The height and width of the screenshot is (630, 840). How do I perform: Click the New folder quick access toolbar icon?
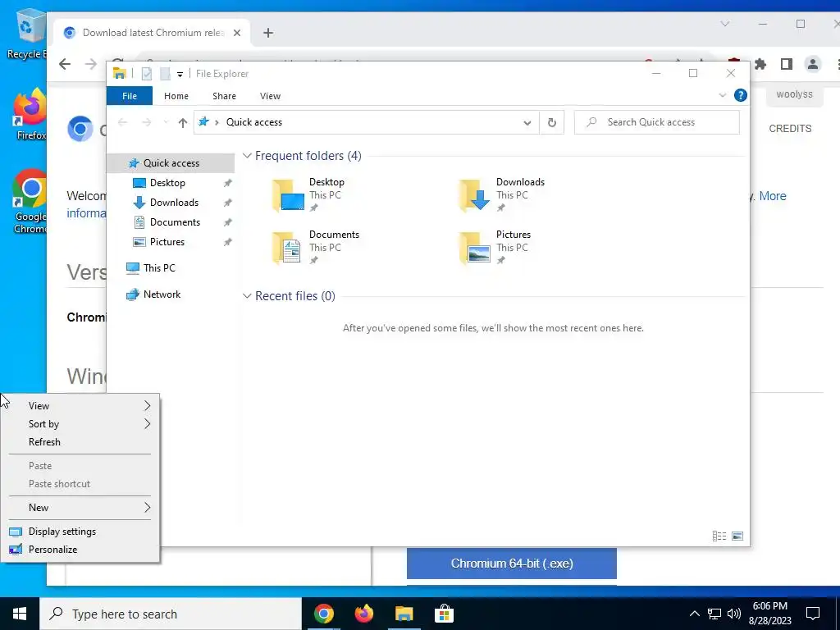tap(165, 74)
